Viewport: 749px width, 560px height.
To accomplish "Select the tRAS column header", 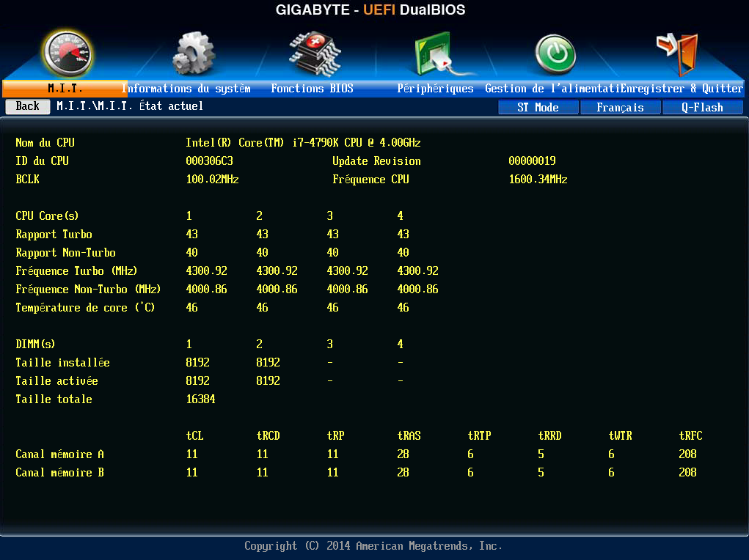I will pos(409,436).
